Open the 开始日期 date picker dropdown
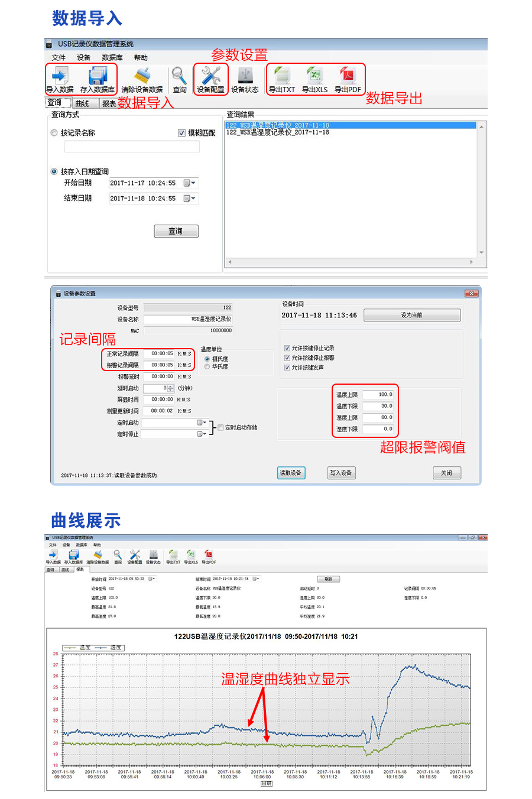The image size is (532, 799). (x=190, y=183)
